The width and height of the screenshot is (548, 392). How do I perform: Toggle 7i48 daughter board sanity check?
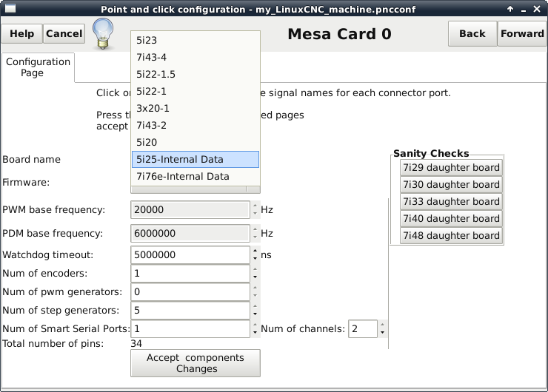[450, 235]
